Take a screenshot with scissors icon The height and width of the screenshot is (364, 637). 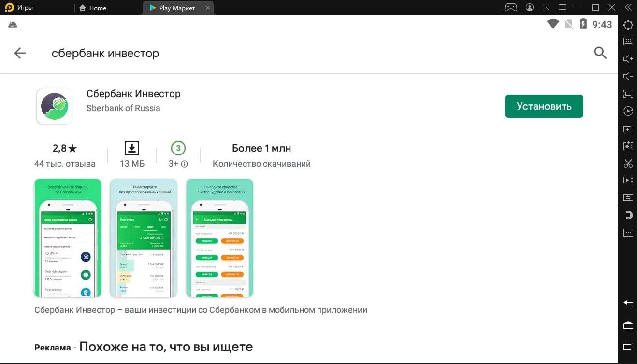point(628,163)
